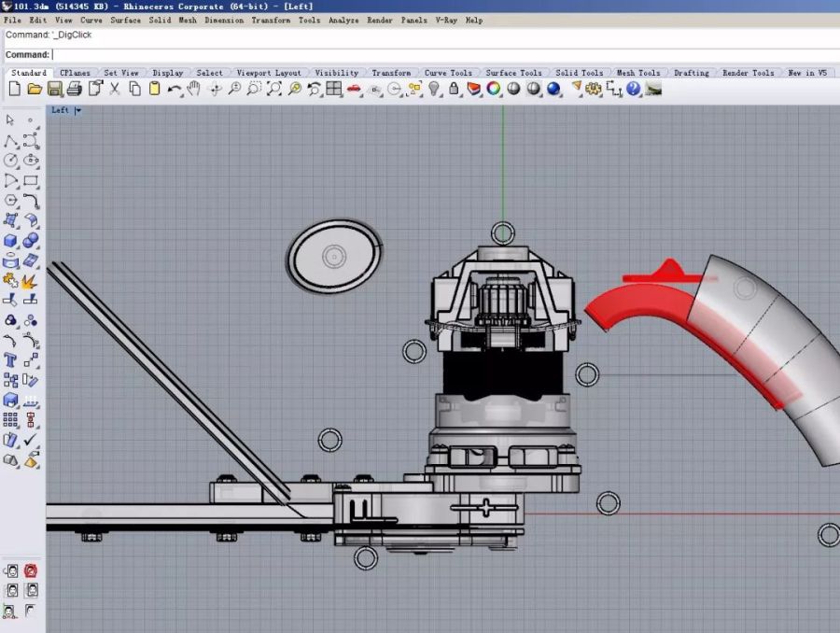Expand the Circle tool flyout

tap(11, 162)
